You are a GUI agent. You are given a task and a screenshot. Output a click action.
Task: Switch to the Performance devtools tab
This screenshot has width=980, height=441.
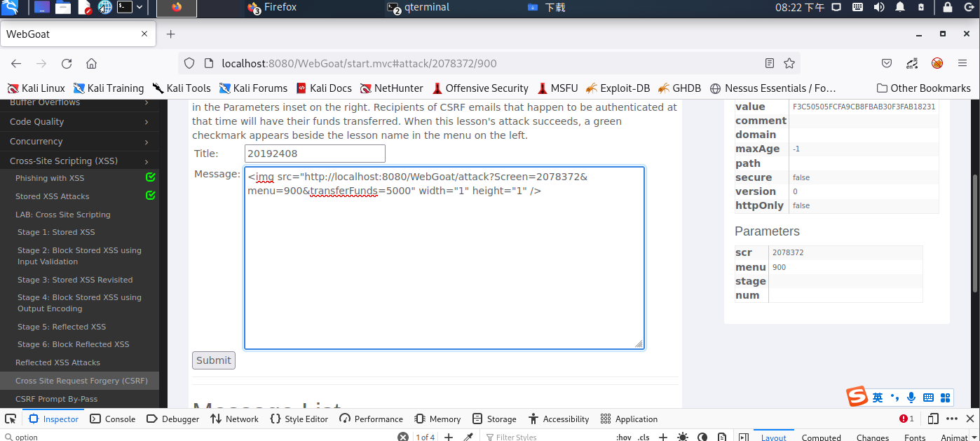[x=371, y=419]
